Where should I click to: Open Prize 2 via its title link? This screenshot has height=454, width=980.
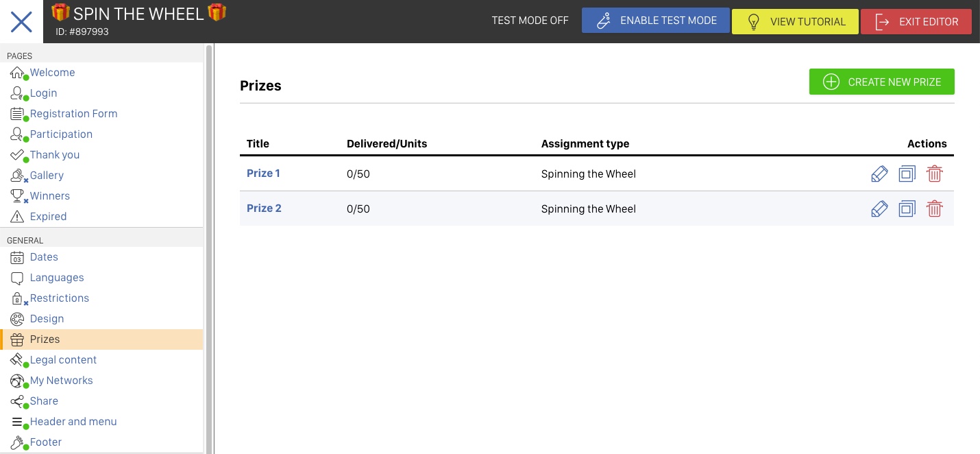(x=264, y=208)
